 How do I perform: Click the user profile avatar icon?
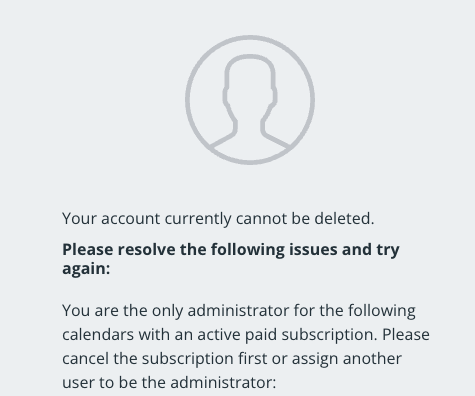point(250,100)
